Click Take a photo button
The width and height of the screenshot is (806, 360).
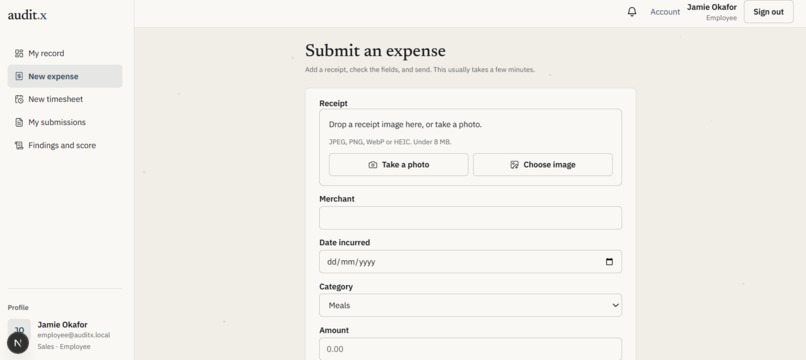[398, 165]
